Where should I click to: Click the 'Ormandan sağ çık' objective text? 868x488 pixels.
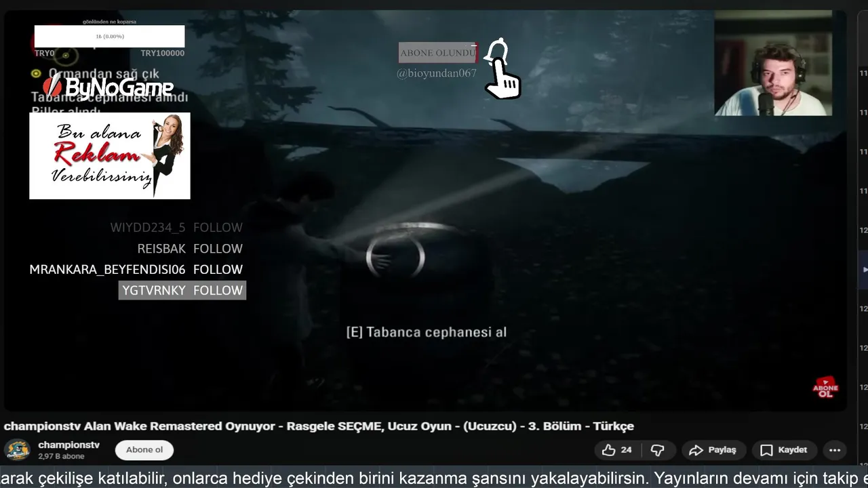click(x=103, y=73)
